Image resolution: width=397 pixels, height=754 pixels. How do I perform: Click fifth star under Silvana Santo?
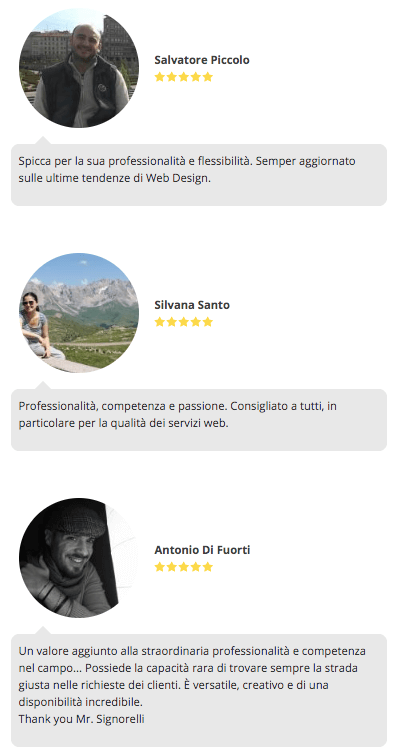[208, 322]
